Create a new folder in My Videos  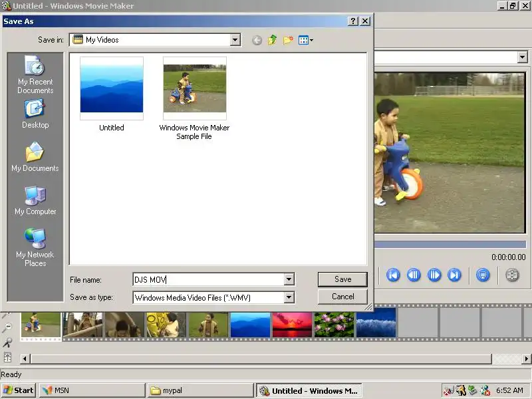click(x=288, y=40)
